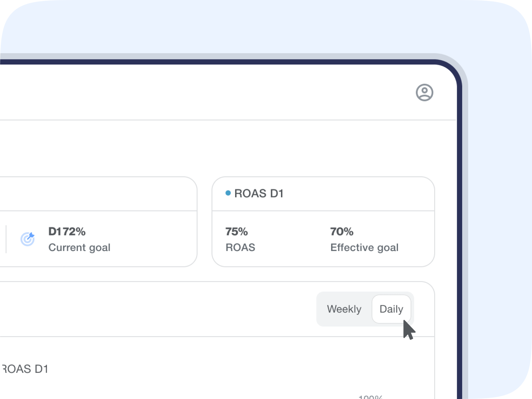This screenshot has height=399, width=532.
Task: Click the target goal bullseye icon
Action: 28,239
